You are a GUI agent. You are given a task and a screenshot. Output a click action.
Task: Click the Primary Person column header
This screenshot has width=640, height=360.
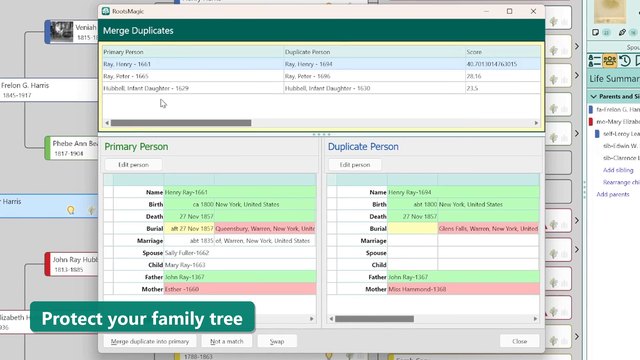(x=193, y=52)
